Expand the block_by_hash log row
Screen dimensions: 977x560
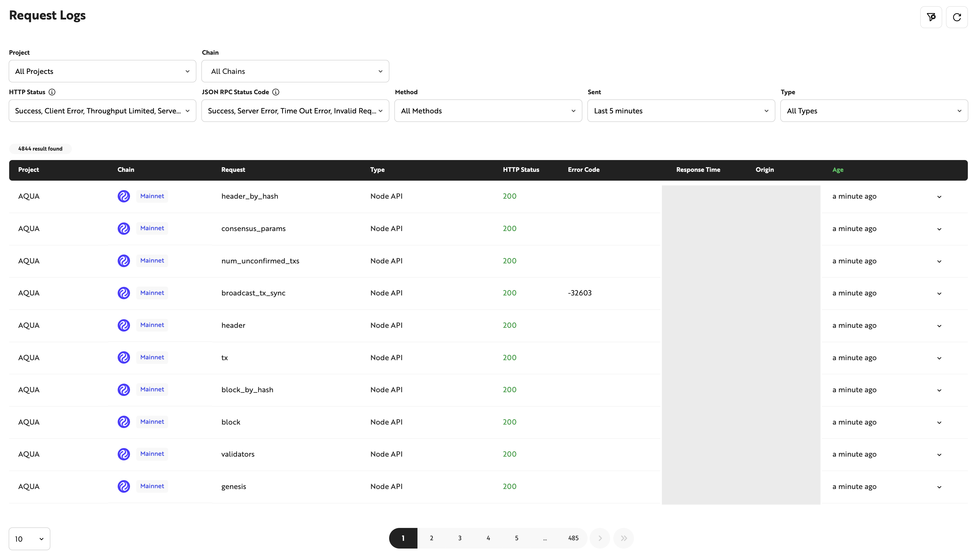point(939,391)
